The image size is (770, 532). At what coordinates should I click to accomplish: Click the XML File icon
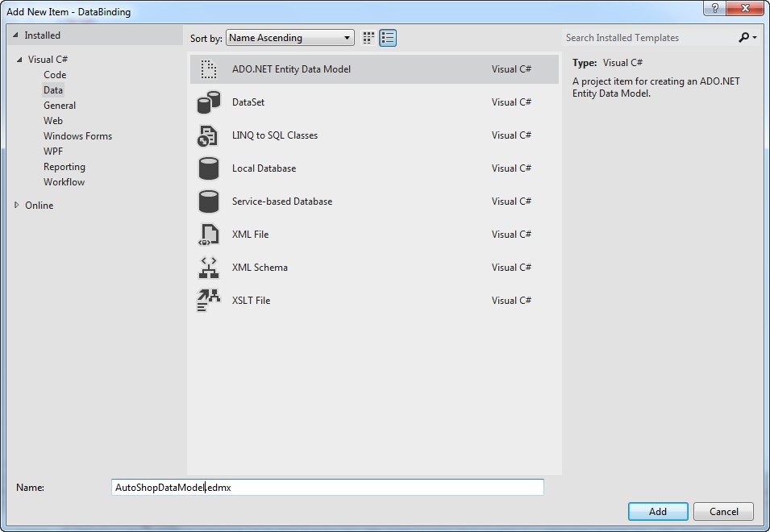pos(208,235)
